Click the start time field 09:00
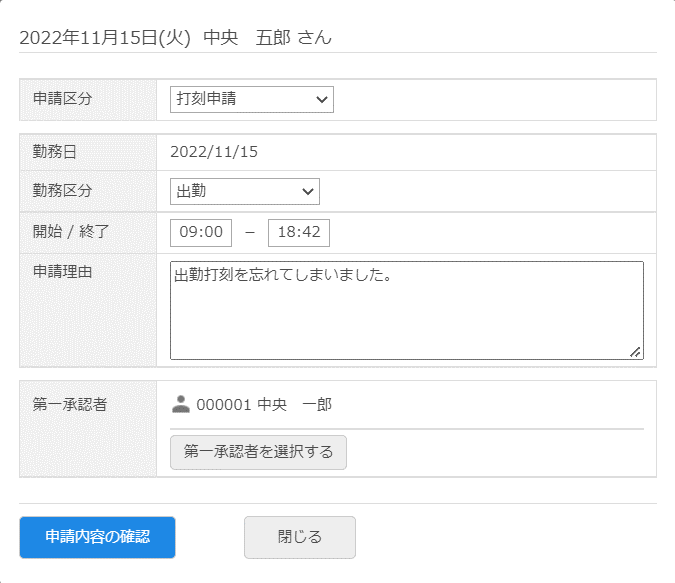Viewport: 675px width, 583px height. (x=201, y=233)
